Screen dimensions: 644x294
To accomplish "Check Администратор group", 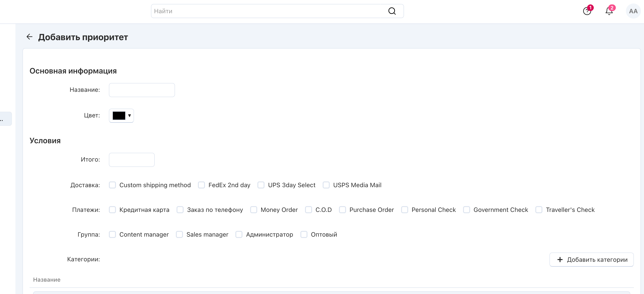I will 239,234.
